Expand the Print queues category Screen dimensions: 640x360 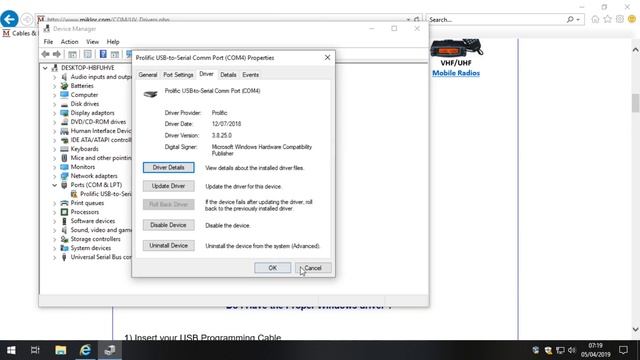coord(54,203)
